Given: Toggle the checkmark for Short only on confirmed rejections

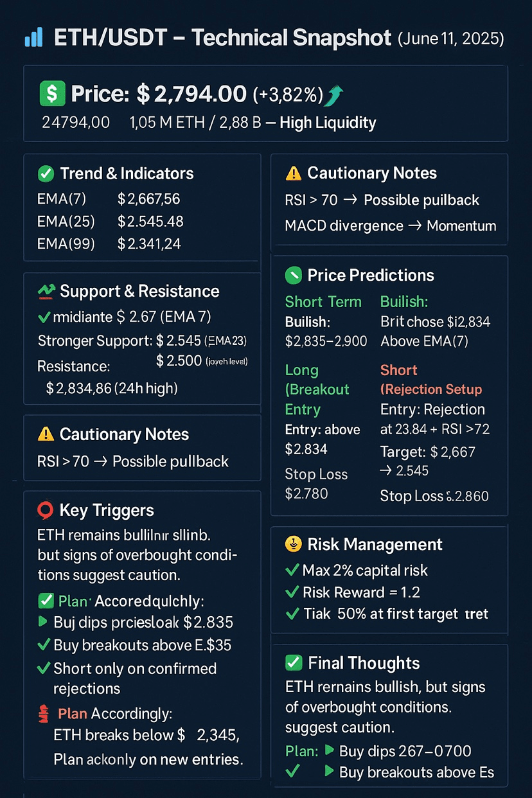Looking at the screenshot, I should click(x=44, y=669).
